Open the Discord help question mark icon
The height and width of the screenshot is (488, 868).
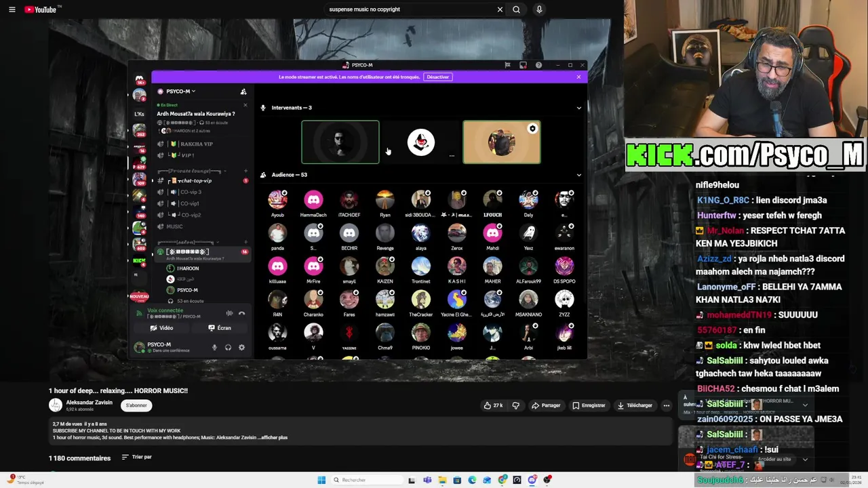[538, 65]
